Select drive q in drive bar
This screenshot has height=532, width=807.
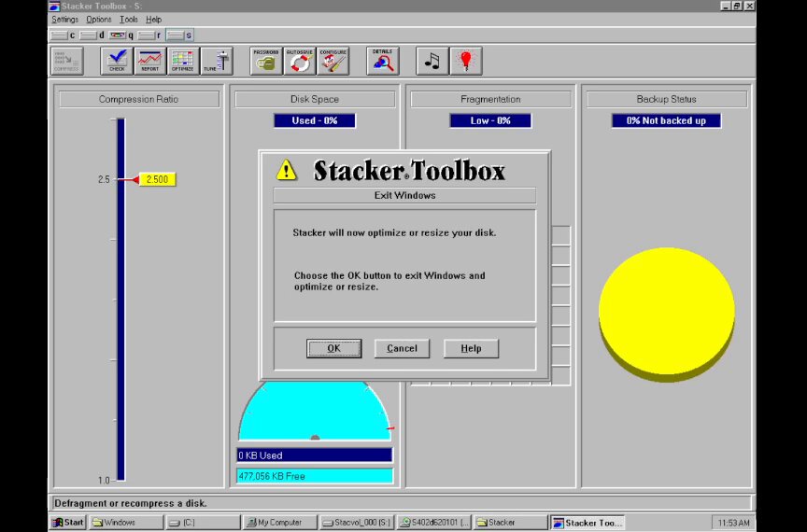tap(122, 35)
